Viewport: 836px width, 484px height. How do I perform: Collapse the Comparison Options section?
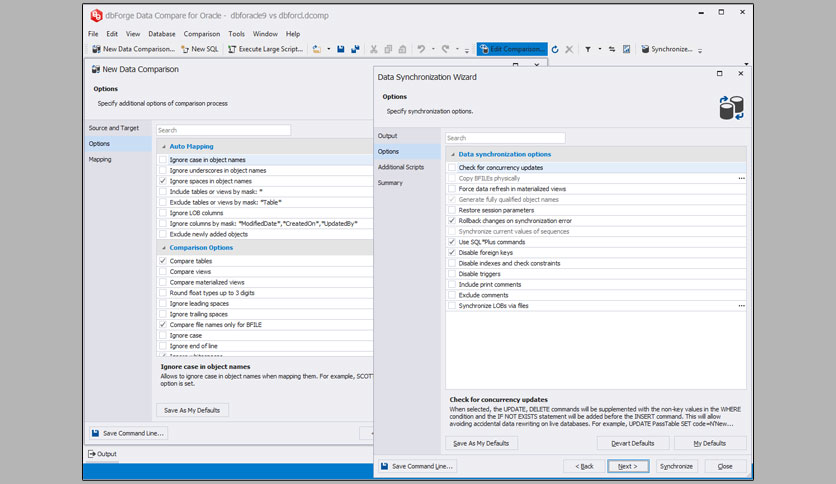coord(164,248)
